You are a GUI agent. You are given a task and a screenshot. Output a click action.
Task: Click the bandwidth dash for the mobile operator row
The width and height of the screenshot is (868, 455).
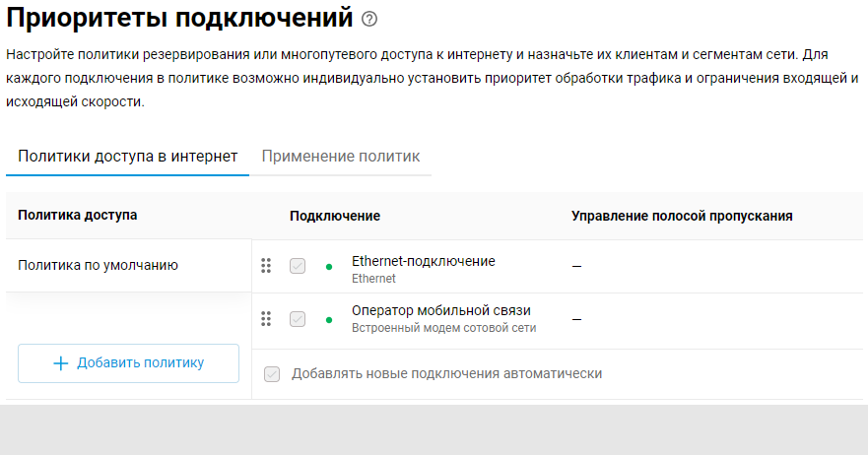tap(576, 320)
